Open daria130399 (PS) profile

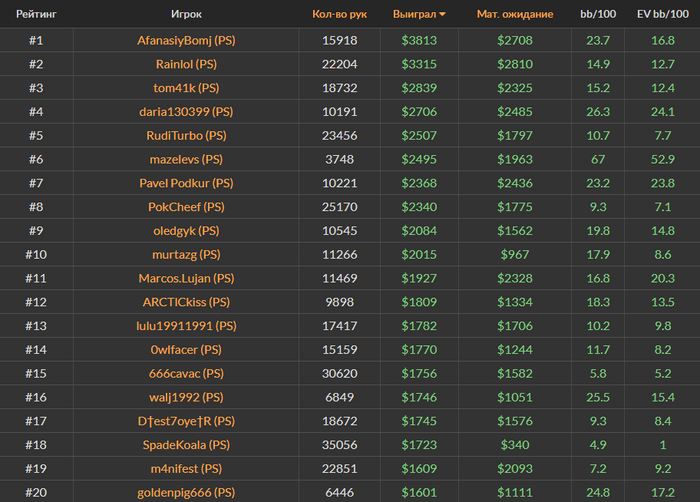[186, 112]
